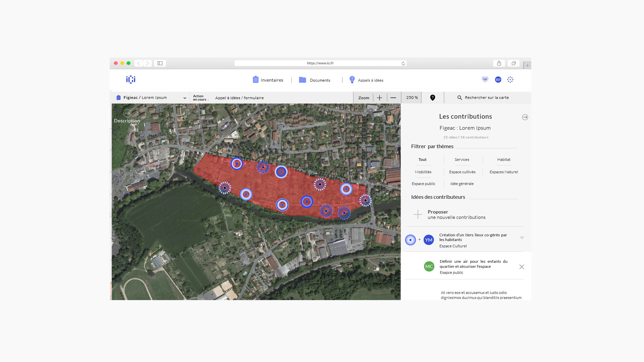The width and height of the screenshot is (644, 362).
Task: Click the heart points badge icon
Action: [x=485, y=79]
